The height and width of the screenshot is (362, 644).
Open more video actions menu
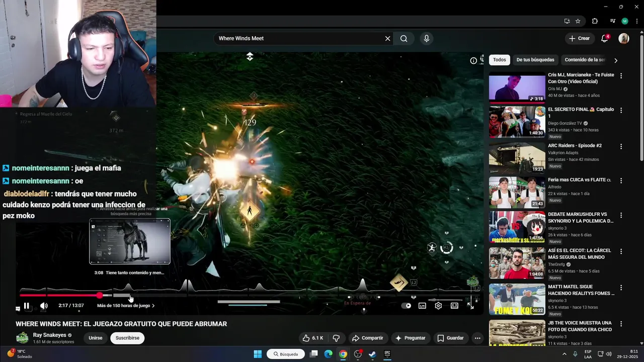coord(477,338)
